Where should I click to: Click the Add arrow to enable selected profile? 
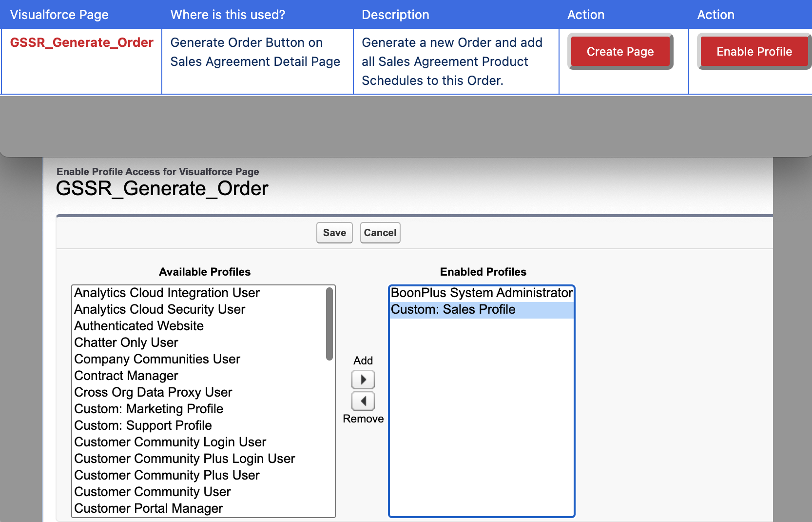363,380
